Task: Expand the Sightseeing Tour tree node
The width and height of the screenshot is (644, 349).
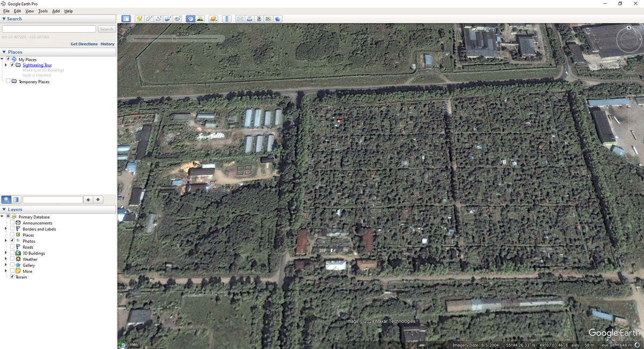Action: (x=6, y=65)
